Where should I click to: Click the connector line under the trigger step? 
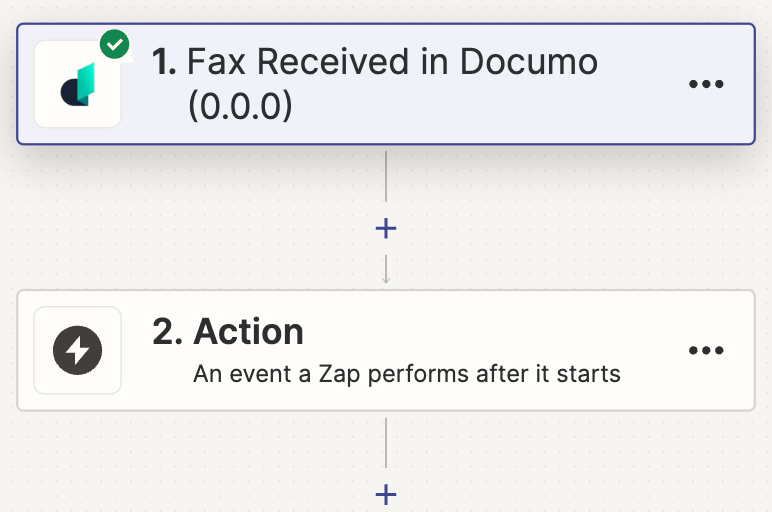[386, 176]
